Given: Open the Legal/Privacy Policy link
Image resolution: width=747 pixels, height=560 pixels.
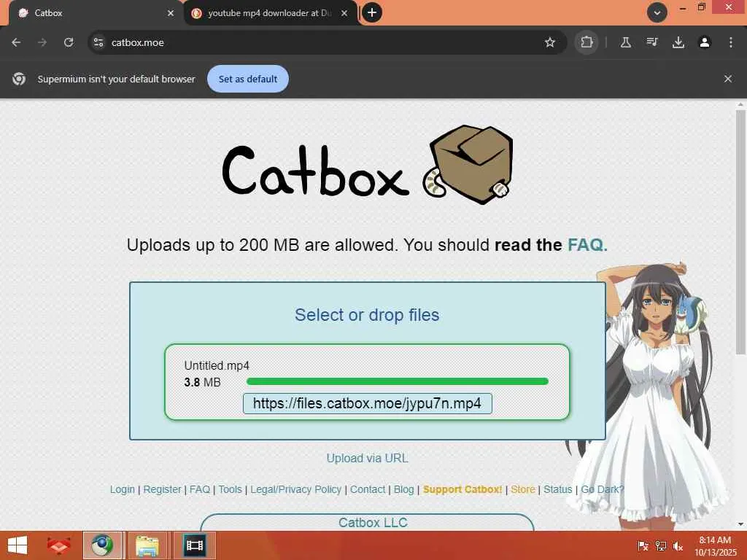Looking at the screenshot, I should [x=296, y=489].
